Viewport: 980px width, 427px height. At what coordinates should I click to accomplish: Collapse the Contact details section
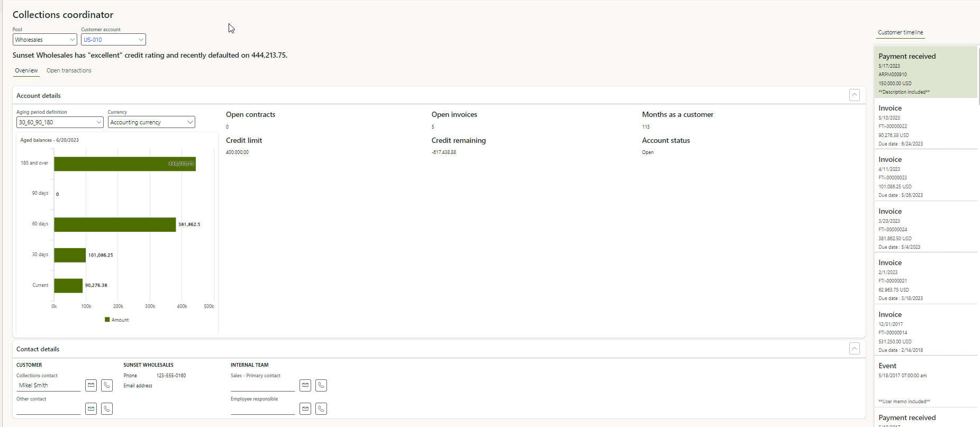(855, 348)
